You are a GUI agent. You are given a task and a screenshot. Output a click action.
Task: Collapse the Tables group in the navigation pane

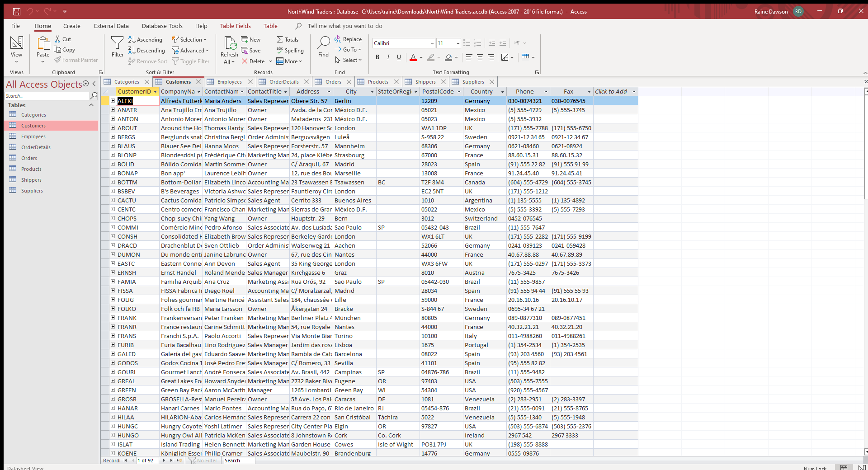point(91,105)
